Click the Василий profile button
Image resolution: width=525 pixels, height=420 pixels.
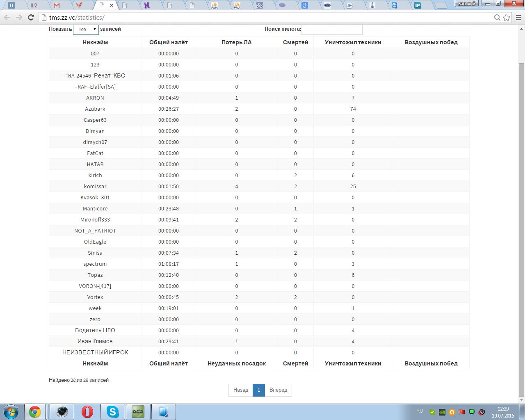pos(466,4)
